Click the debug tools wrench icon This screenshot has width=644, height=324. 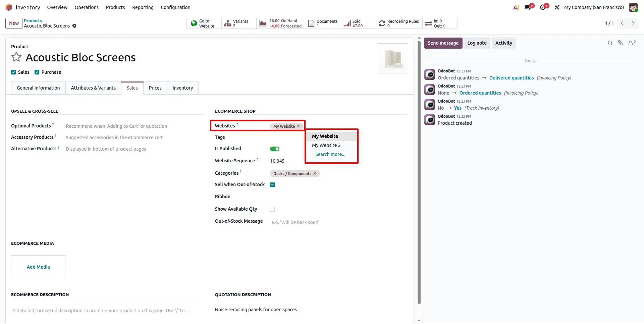pyautogui.click(x=557, y=7)
